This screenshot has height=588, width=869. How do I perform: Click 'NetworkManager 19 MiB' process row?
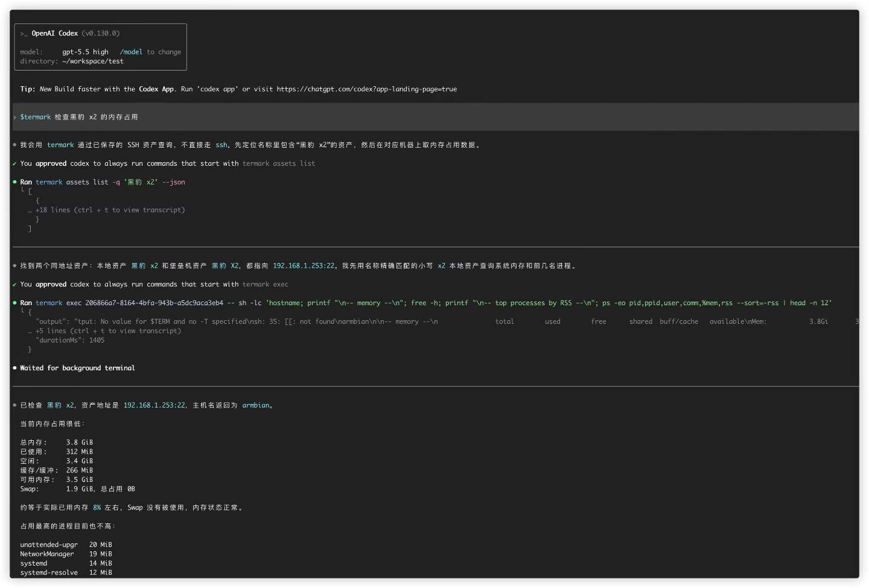[66, 554]
